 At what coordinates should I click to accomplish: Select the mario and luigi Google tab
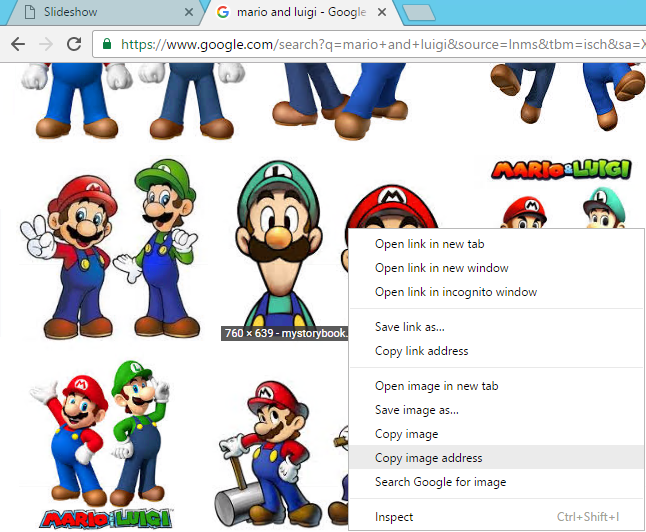click(x=301, y=12)
